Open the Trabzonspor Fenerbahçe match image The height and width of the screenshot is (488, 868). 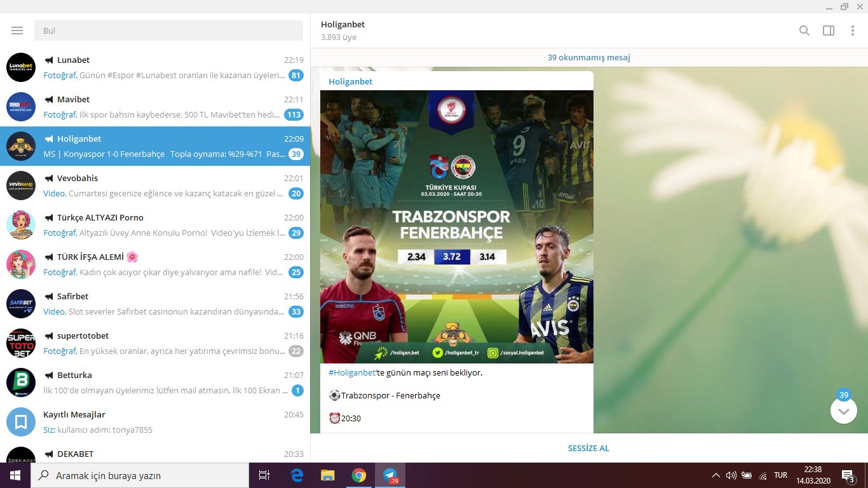click(x=457, y=227)
